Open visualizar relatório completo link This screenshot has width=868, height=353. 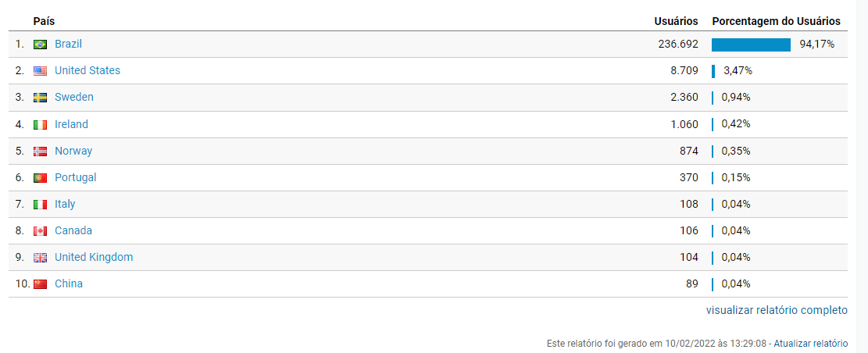[x=777, y=310]
